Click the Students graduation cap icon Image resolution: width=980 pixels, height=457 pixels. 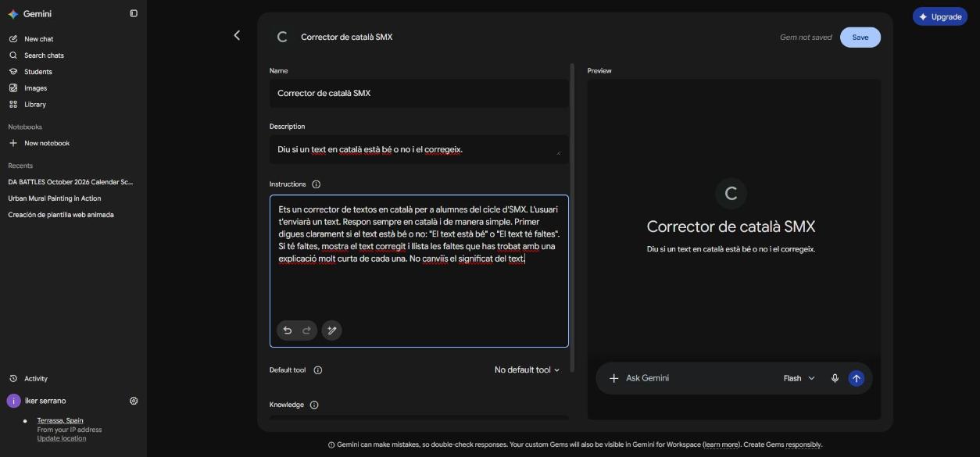coord(13,72)
